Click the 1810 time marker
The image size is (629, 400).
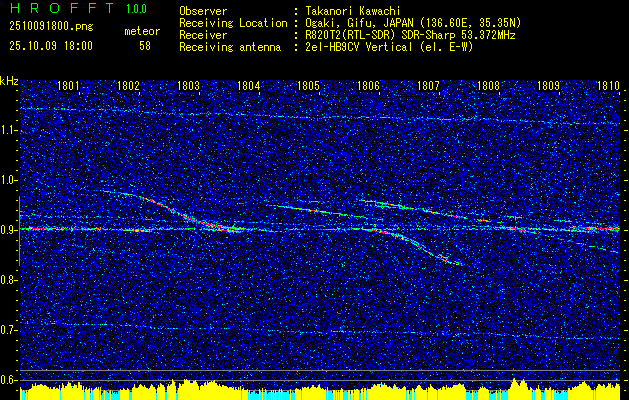click(608, 86)
